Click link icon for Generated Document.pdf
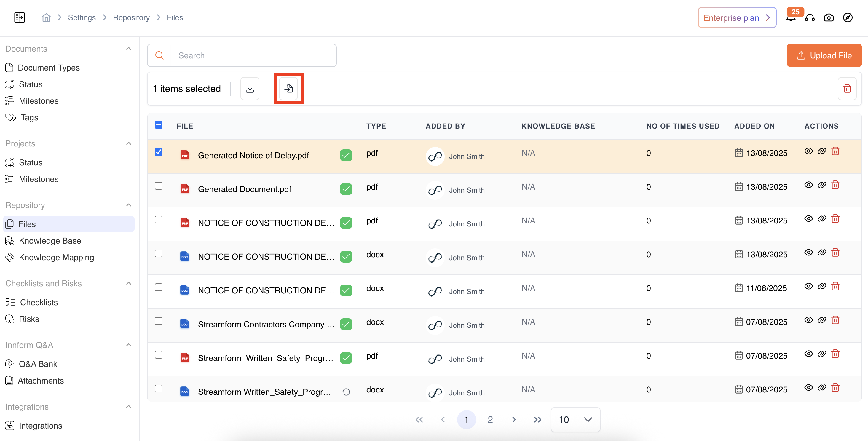 821,185
